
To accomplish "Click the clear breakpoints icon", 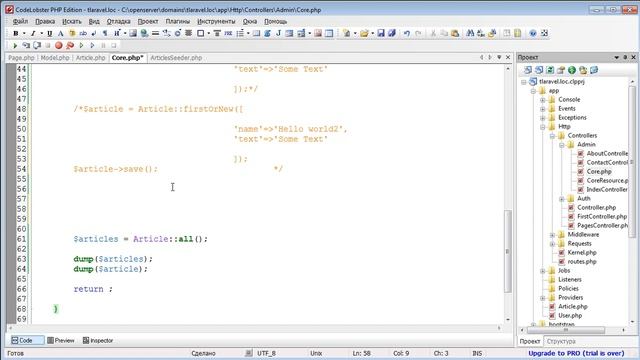I will 70,45.
